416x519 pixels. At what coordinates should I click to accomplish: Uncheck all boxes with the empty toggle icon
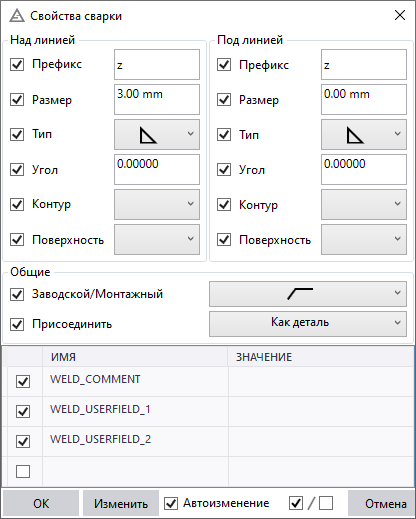(326, 503)
